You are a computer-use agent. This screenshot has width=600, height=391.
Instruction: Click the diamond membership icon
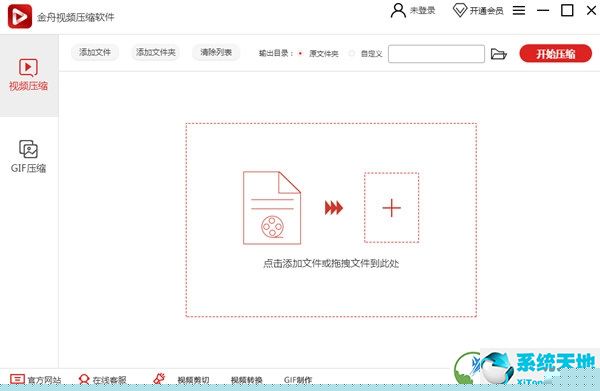pyautogui.click(x=460, y=10)
